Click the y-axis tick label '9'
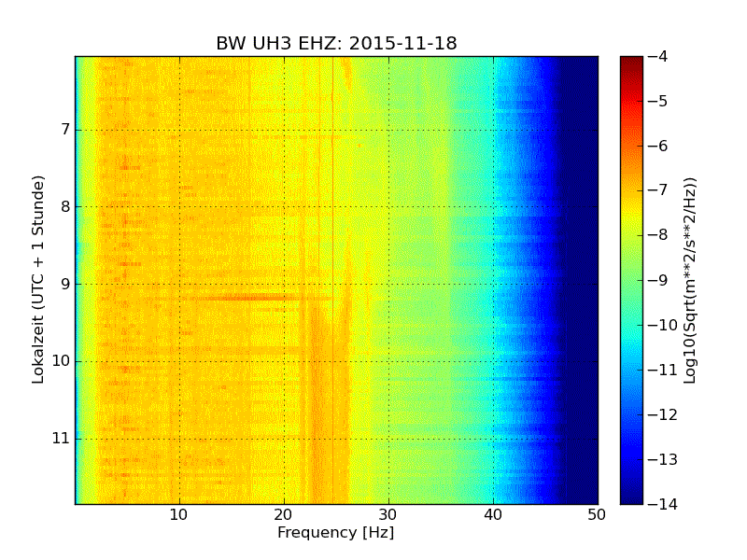 tap(65, 284)
